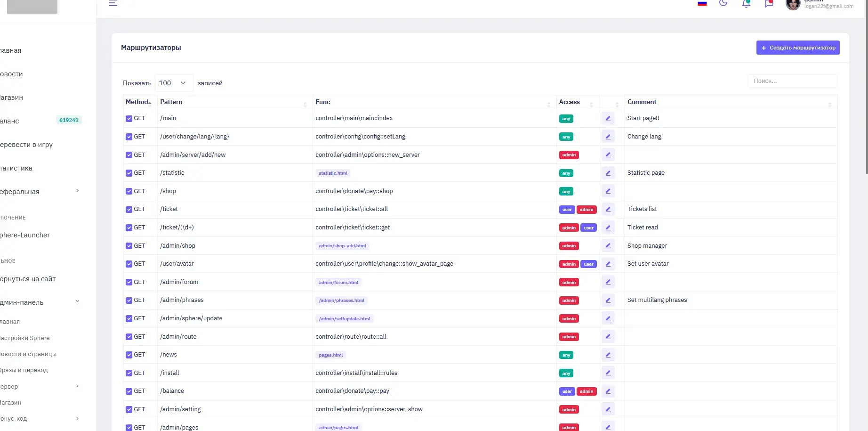Toggle checkbox for /shop route
Screen dimensions: 868x431
pos(129,191)
